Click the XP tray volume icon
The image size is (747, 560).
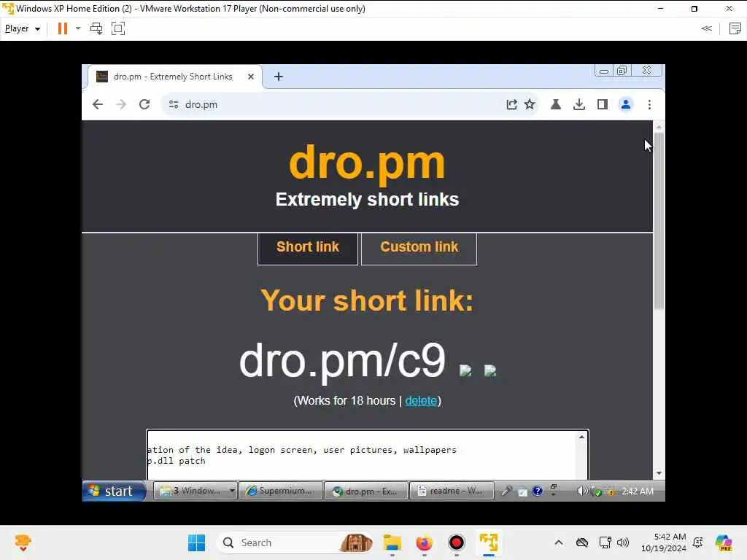click(581, 491)
